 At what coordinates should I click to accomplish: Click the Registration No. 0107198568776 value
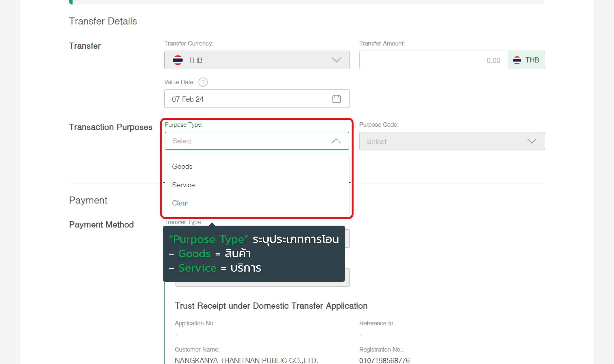point(384,360)
